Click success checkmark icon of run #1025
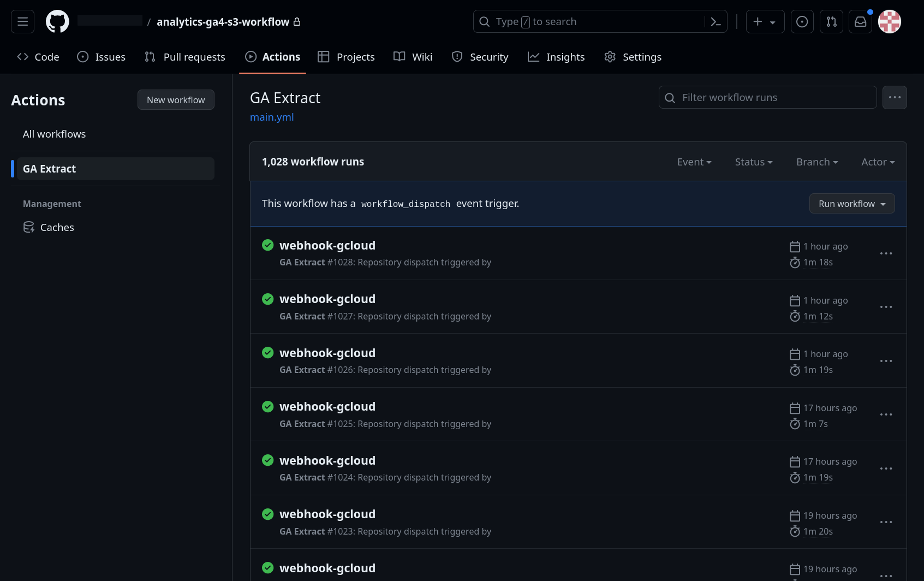Viewport: 924px width, 581px height. [267, 406]
